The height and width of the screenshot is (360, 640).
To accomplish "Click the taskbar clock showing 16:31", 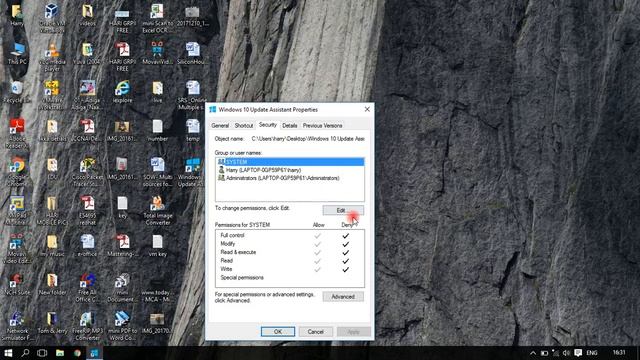I will pos(619,353).
